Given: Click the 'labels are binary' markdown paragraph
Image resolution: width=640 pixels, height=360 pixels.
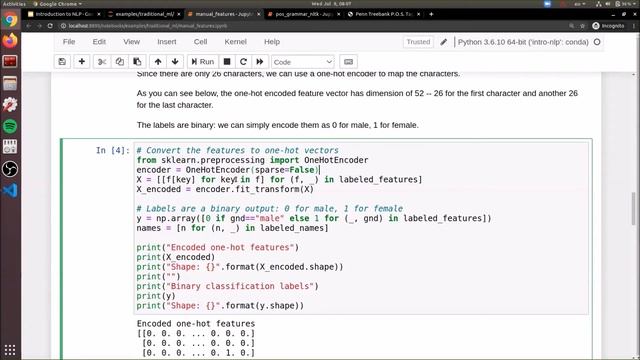Looking at the screenshot, I should [x=278, y=125].
